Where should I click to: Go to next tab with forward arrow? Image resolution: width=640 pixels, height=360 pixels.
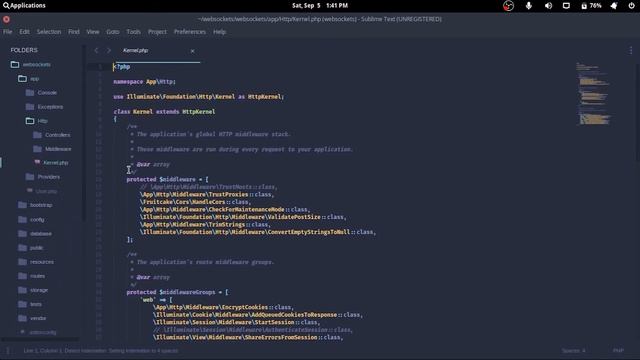109,51
